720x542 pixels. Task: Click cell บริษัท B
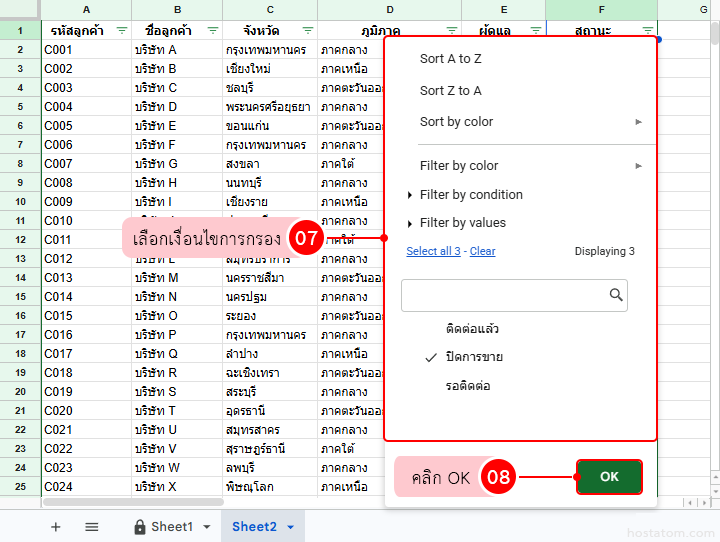coord(177,69)
